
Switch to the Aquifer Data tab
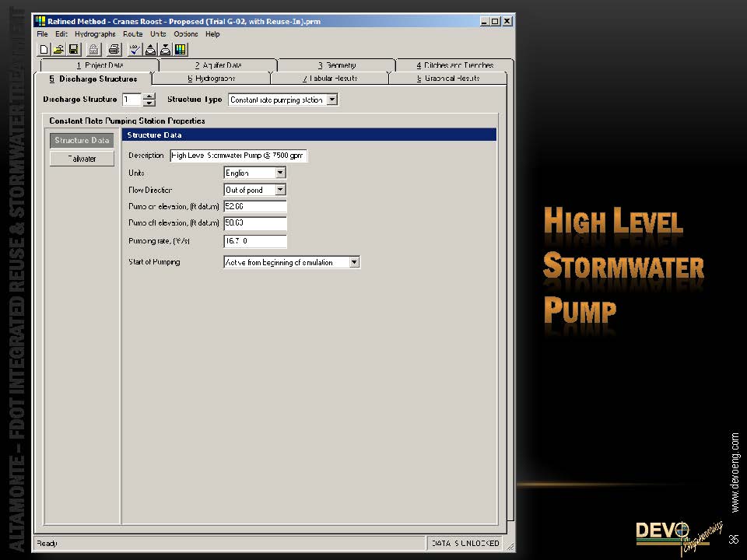click(x=217, y=65)
